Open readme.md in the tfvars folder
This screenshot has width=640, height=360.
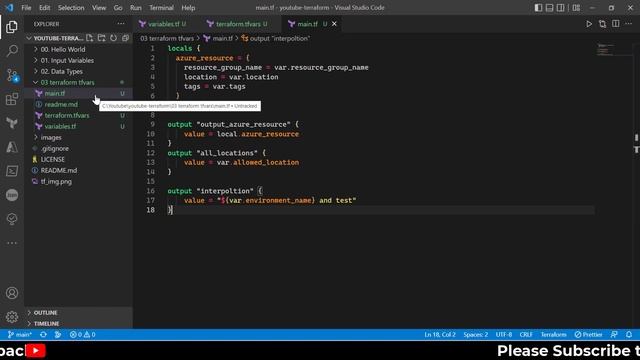tap(79, 104)
